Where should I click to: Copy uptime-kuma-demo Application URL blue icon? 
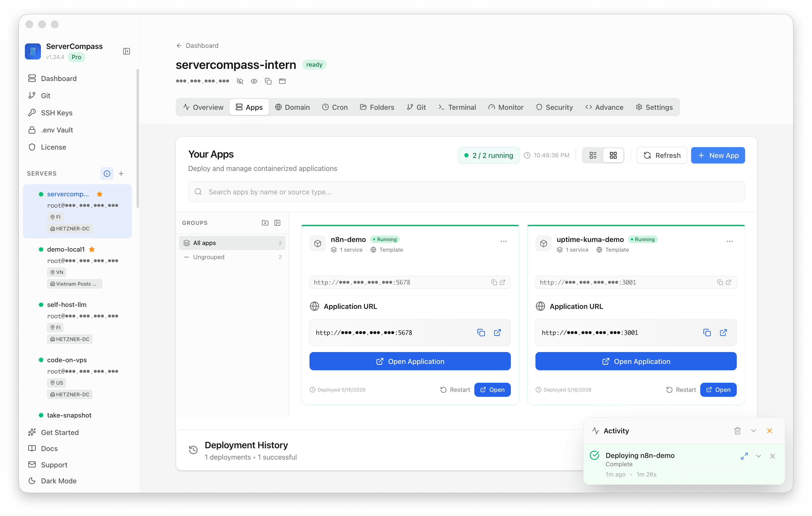707,333
